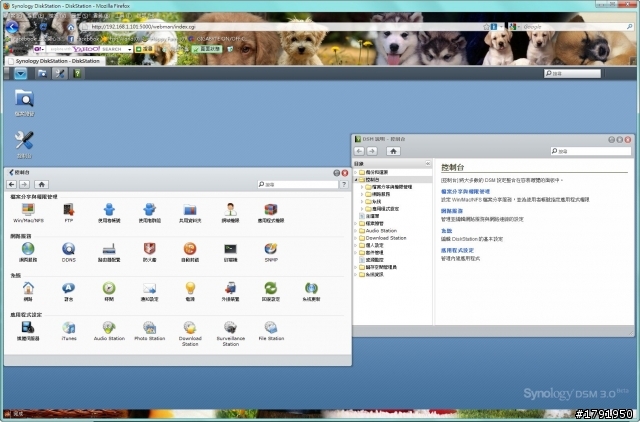Open the power light bulb icon
This screenshot has height=422, width=640.
click(x=190, y=289)
